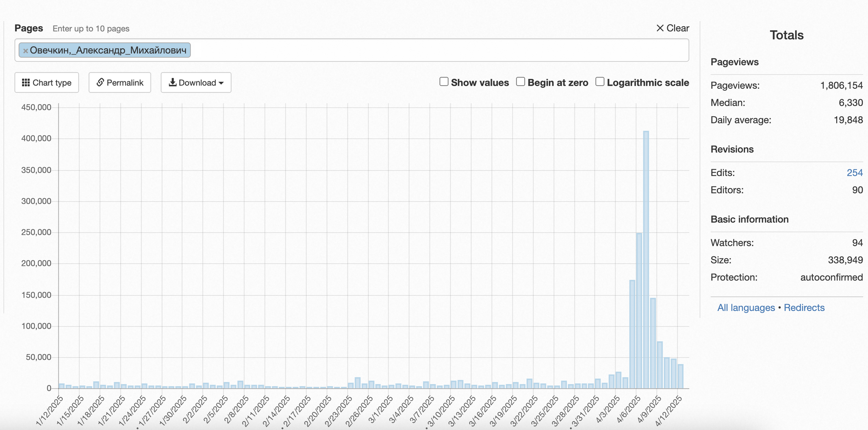868x430 pixels.
Task: Click the Editors value 90
Action: pos(857,190)
